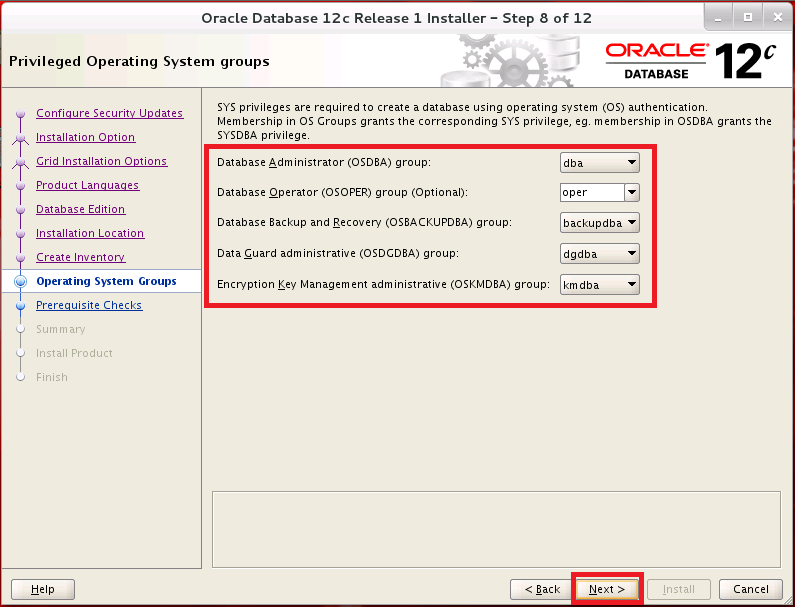The height and width of the screenshot is (608, 796).
Task: Click step bullet beside Prerequisite Checks
Action: click(20, 306)
